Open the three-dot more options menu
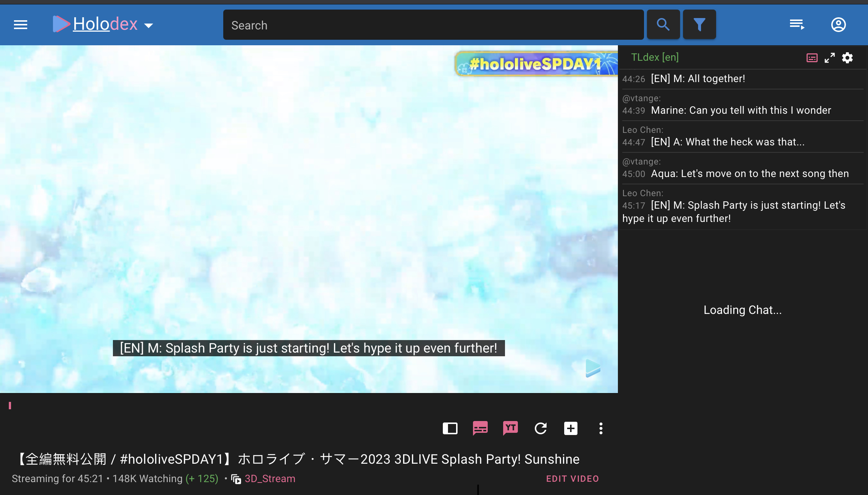 click(601, 428)
